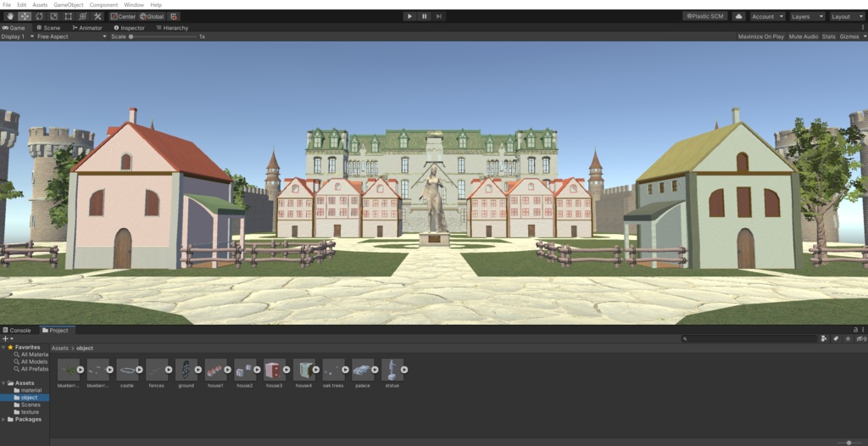The width and height of the screenshot is (868, 446).
Task: Click the Project panel lock icon
Action: (x=855, y=330)
